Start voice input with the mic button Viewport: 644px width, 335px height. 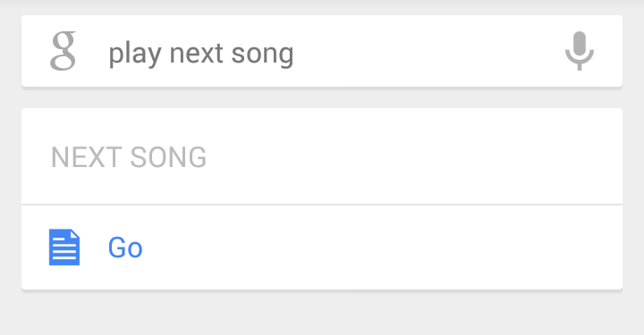click(x=579, y=51)
